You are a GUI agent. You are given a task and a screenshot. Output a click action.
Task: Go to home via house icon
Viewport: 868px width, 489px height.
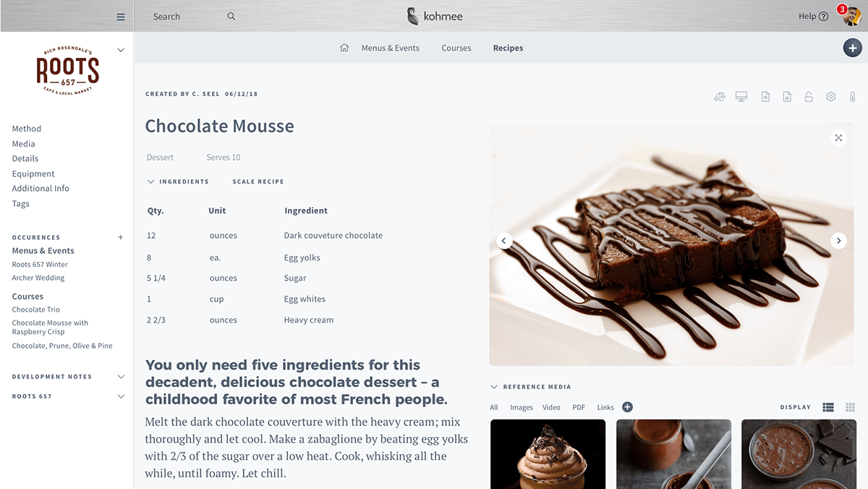coord(344,48)
